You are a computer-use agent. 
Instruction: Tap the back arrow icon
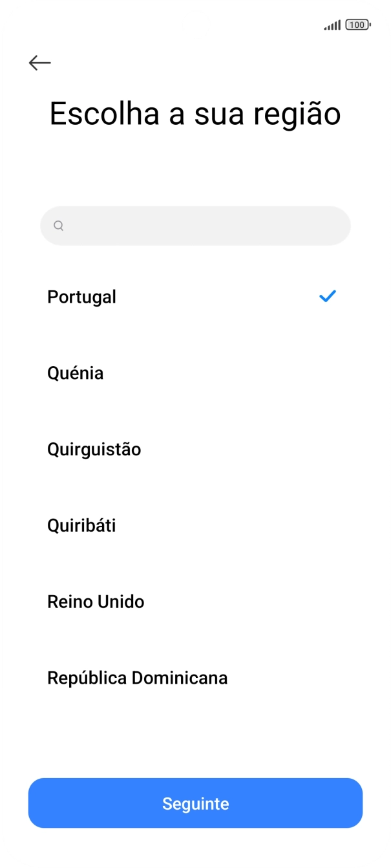point(39,62)
